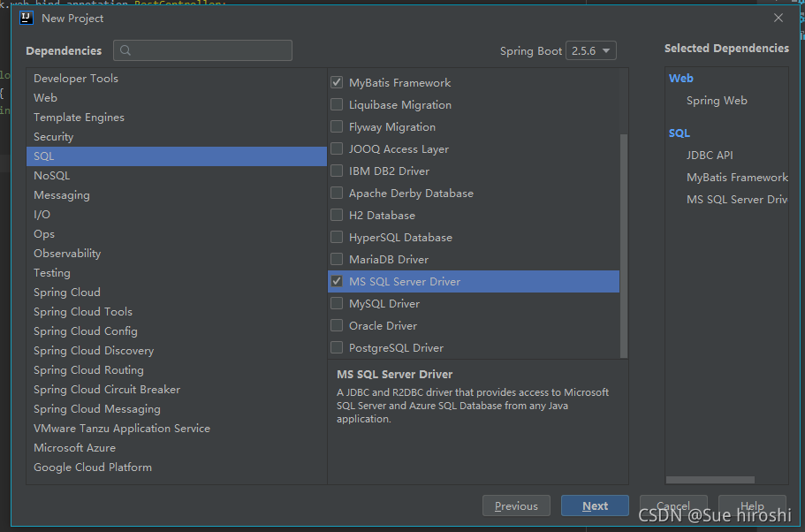Open the Spring Cloud Circuit Breaker category

pyautogui.click(x=177, y=390)
